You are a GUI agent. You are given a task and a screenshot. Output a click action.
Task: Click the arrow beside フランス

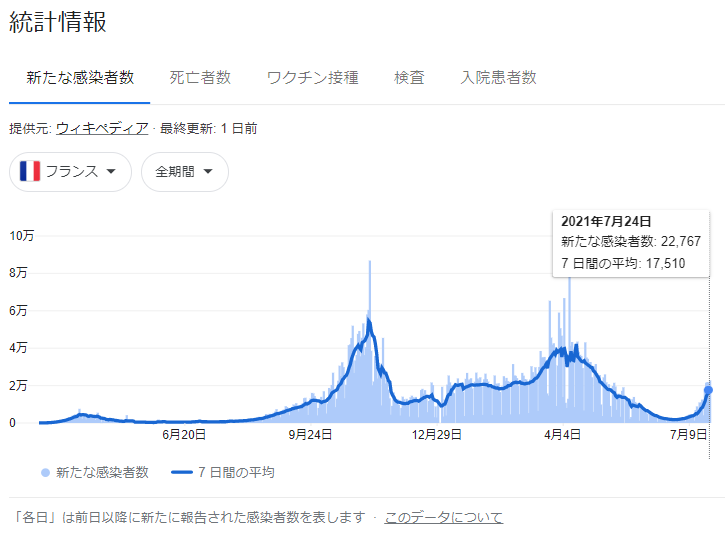(x=111, y=172)
